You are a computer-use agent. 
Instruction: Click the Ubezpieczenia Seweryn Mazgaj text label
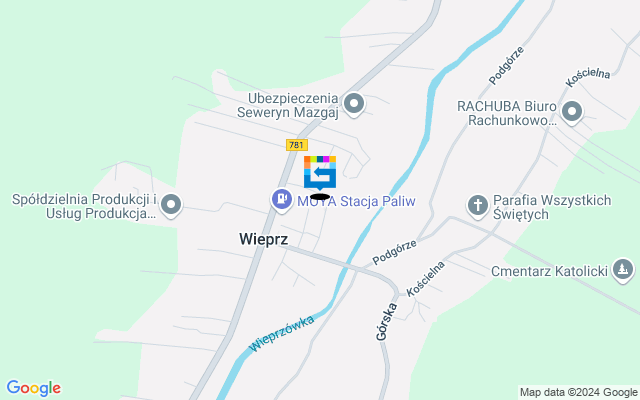tap(288, 105)
